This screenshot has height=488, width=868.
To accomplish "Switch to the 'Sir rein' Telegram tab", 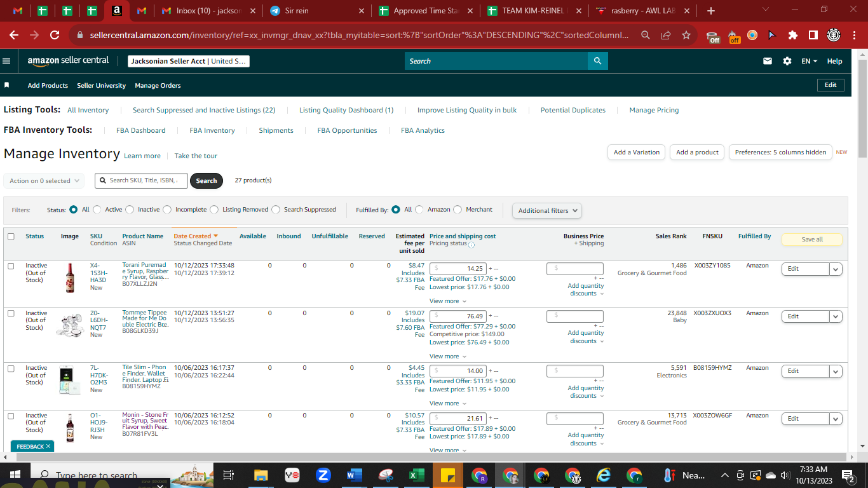I will [318, 11].
